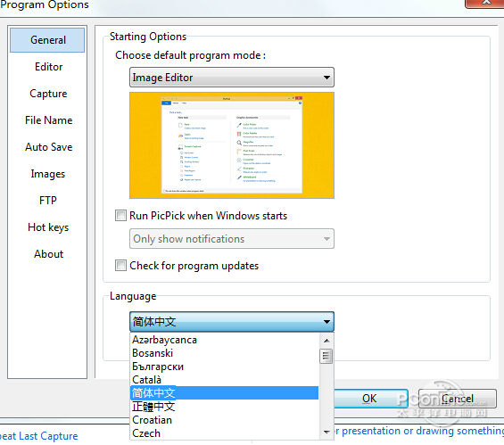
Task: Expand the default program mode dropdown
Action: point(232,77)
